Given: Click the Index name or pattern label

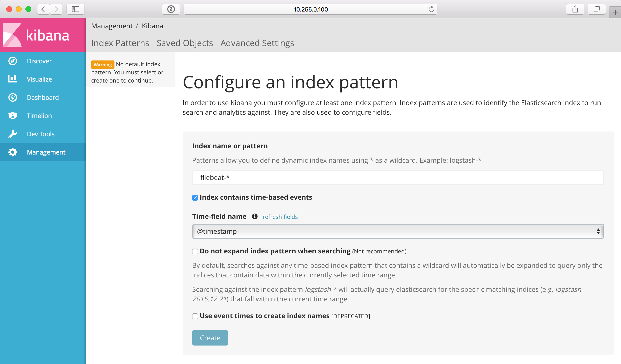Looking at the screenshot, I should (x=230, y=146).
